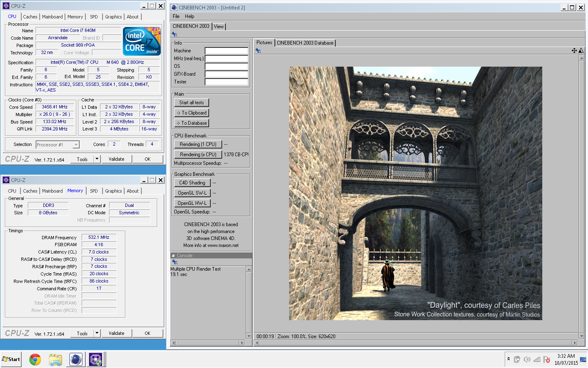This screenshot has width=588, height=368.
Task: Click the MHz (real freq.) input field
Action: (x=227, y=59)
